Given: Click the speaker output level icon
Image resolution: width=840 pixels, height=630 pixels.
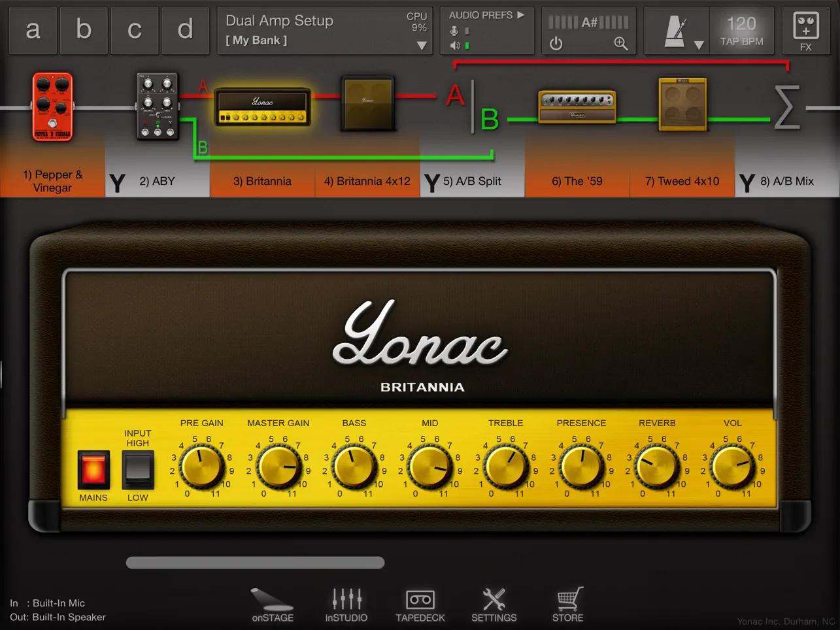Looking at the screenshot, I should [454, 46].
